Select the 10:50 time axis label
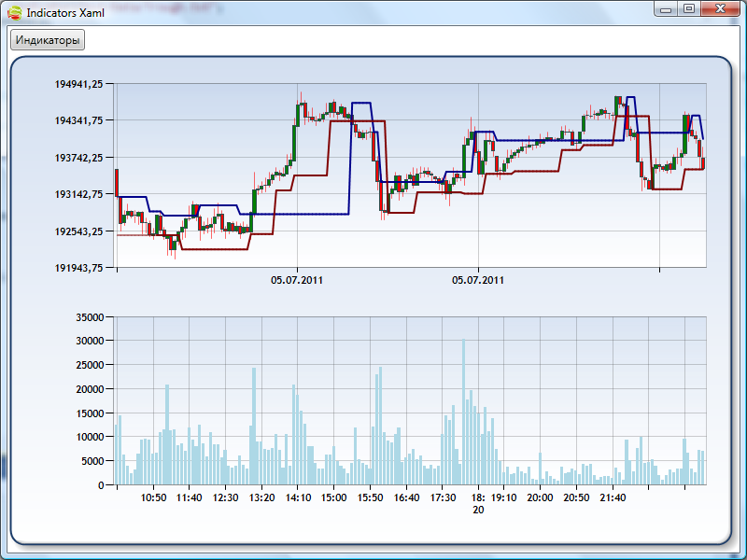The image size is (747, 560). [x=153, y=498]
